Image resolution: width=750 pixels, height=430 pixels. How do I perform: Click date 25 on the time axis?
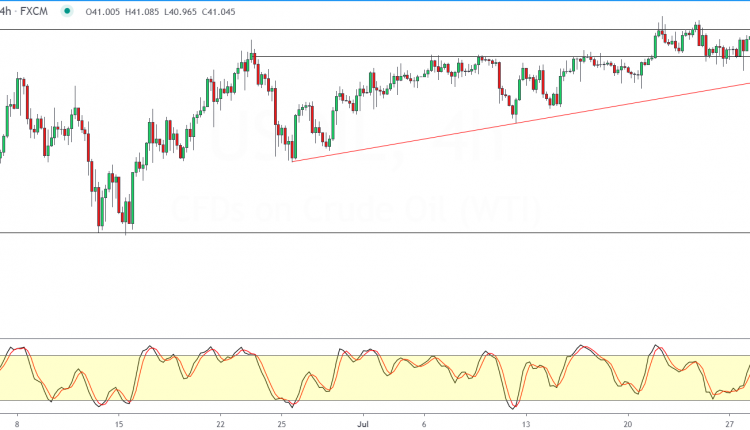pyautogui.click(x=282, y=424)
